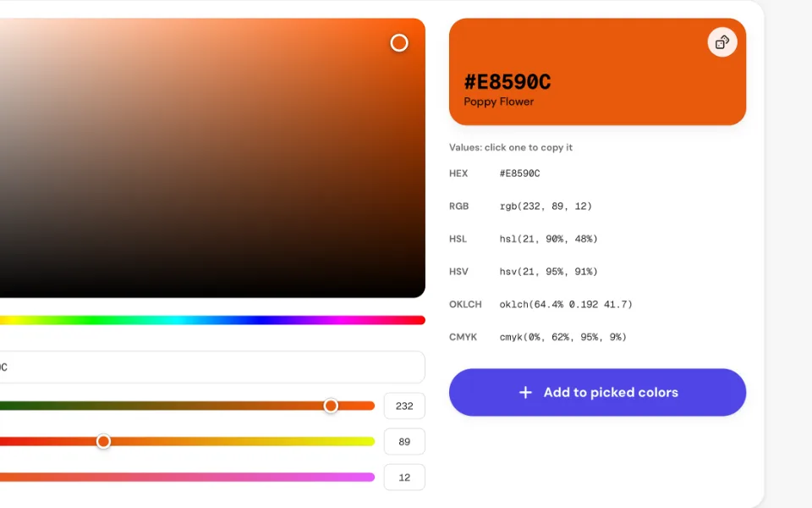Click the plus icon in Add button

525,392
